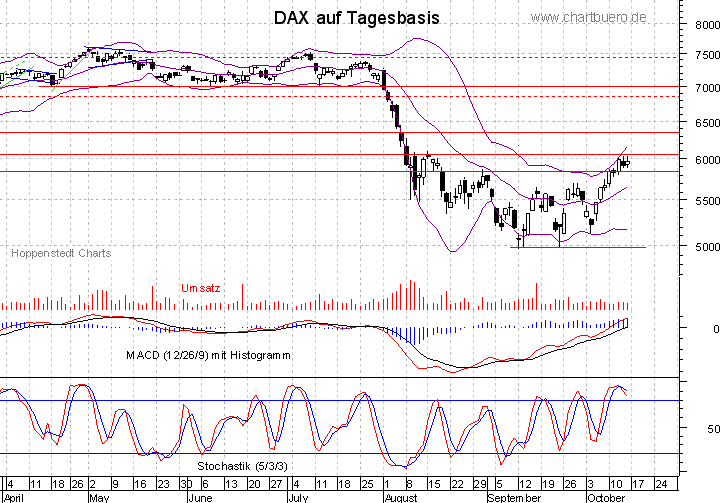Viewport: 723px width, 503px height.
Task: Select the date tick labeled 25
Action: 367,485
